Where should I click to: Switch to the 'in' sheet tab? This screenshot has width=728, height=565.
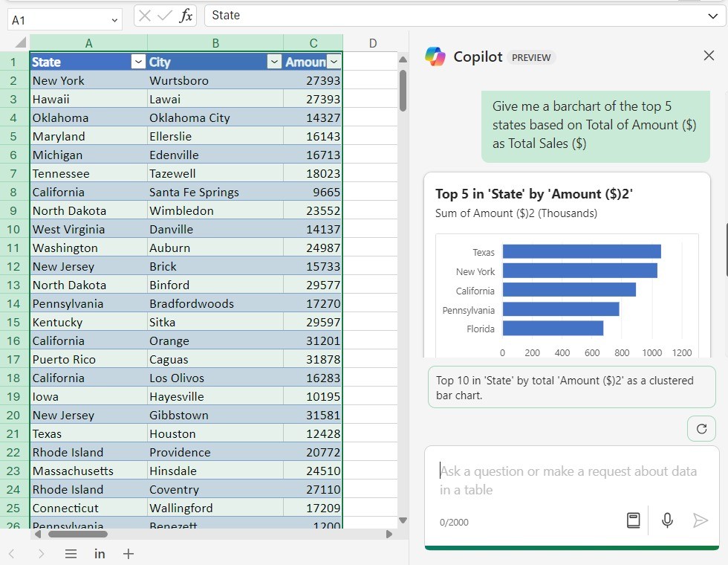[x=100, y=554]
